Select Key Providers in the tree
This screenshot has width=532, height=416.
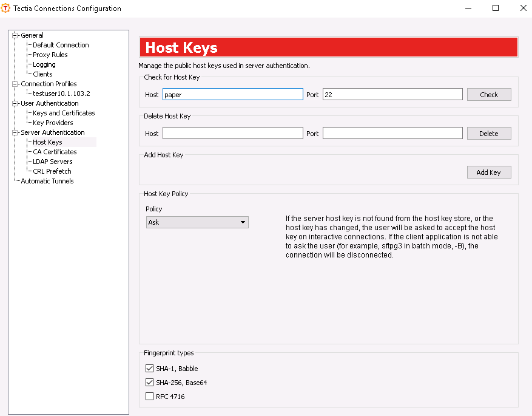(x=53, y=123)
